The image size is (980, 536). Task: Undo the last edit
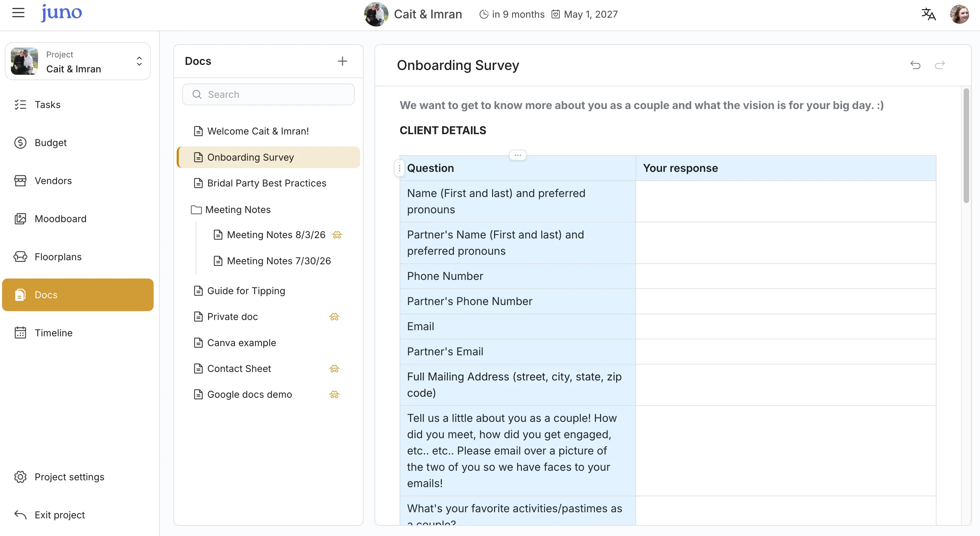(x=915, y=65)
